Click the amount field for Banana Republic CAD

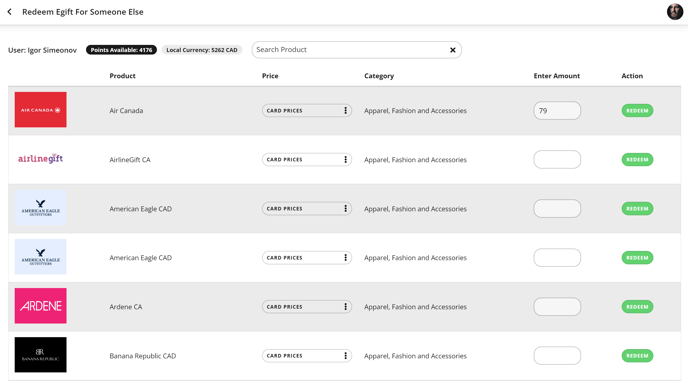557,356
